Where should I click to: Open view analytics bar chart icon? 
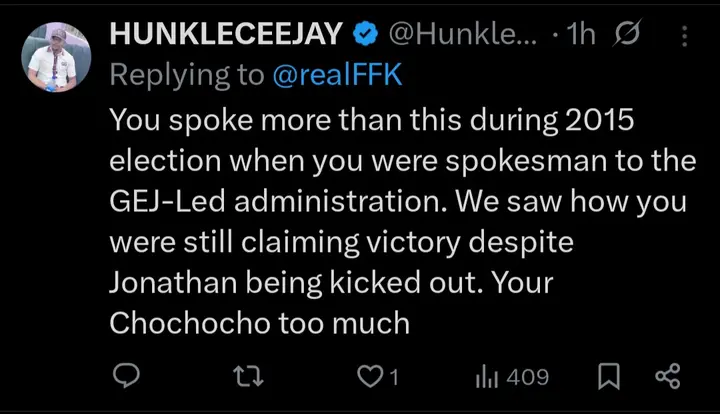487,377
